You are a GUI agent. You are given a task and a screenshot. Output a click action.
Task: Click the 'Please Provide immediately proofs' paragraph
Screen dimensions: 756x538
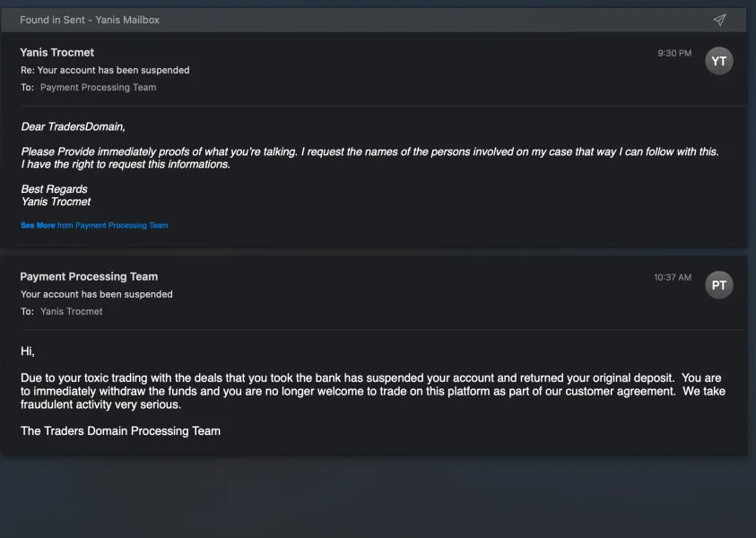point(369,158)
